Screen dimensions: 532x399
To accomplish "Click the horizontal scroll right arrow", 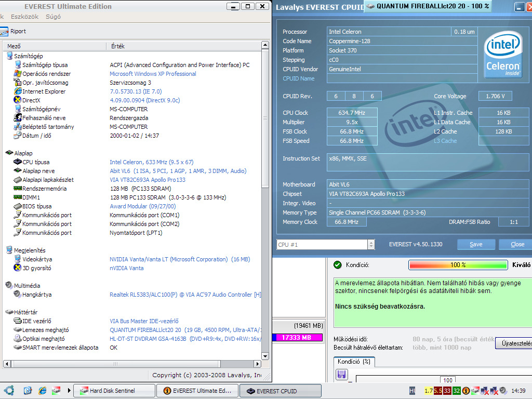I will 258,364.
